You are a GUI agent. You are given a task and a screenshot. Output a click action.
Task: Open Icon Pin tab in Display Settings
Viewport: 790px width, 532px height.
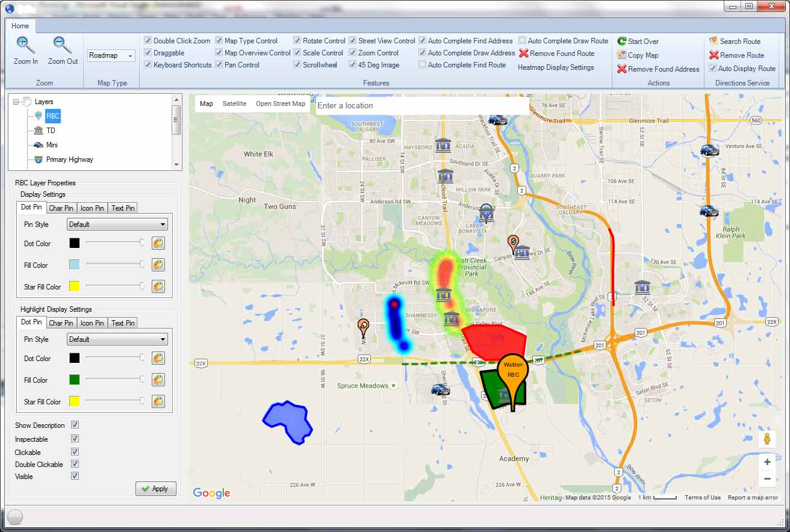[x=92, y=208]
